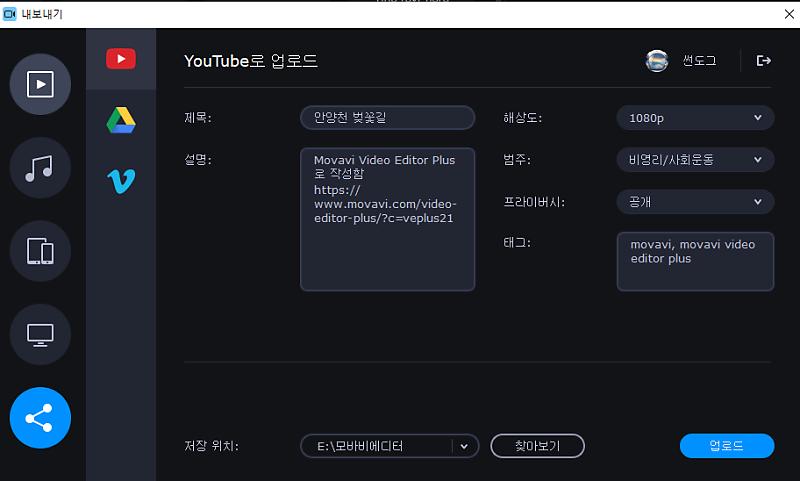Image resolution: width=800 pixels, height=481 pixels.
Task: Select the TV monitor export icon
Action: 40,335
